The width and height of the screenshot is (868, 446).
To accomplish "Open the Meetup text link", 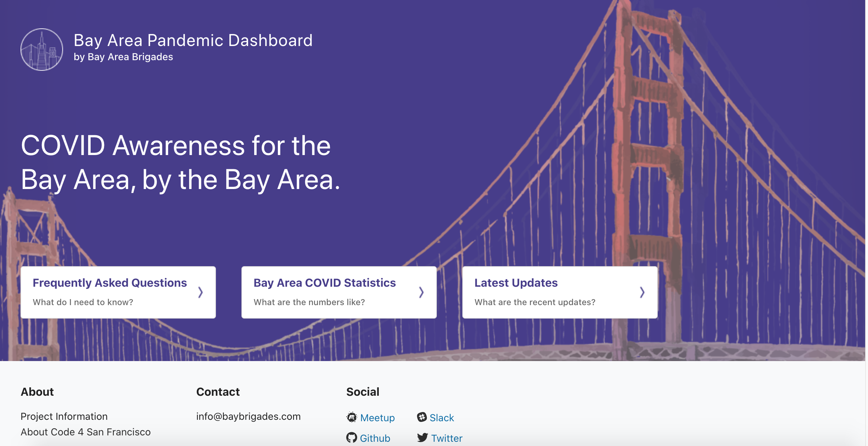I will [x=377, y=418].
